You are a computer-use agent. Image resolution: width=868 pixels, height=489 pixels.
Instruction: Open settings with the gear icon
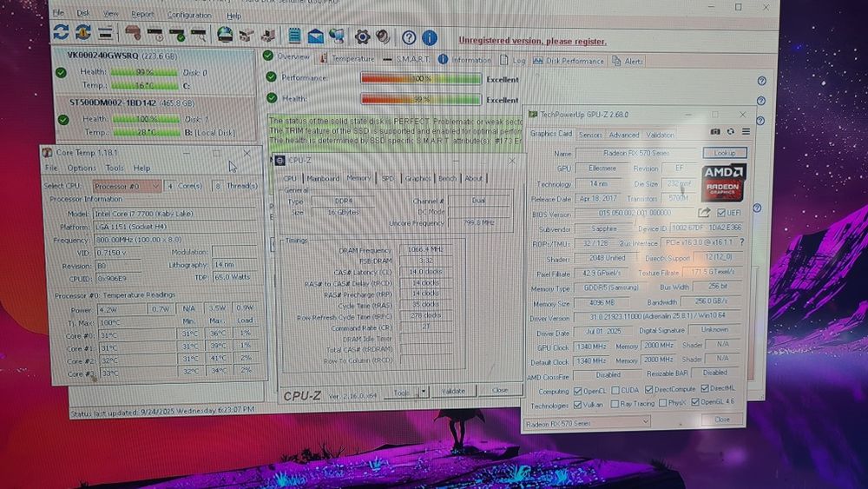(x=362, y=36)
